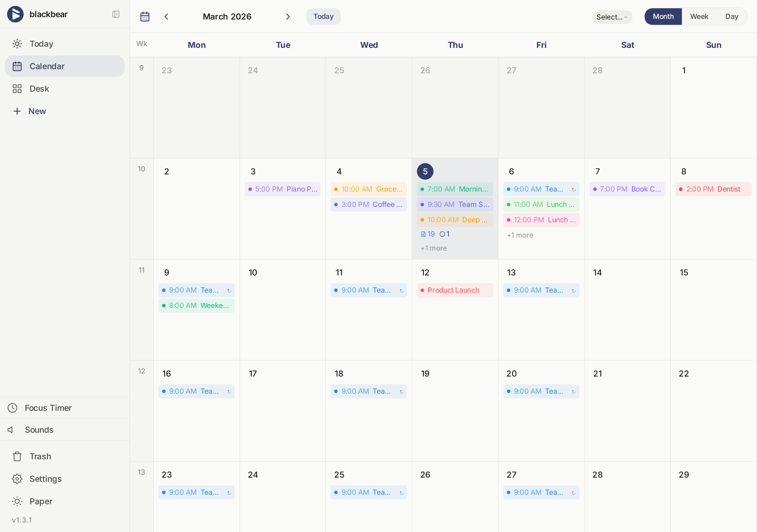
Task: Open the Select... filter dropdown
Action: [612, 17]
